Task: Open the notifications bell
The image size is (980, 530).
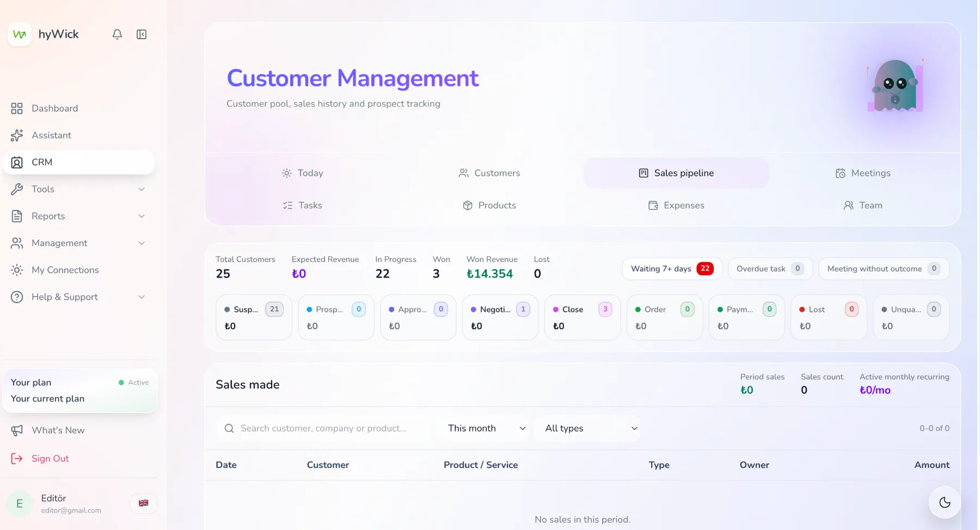Action: [117, 34]
